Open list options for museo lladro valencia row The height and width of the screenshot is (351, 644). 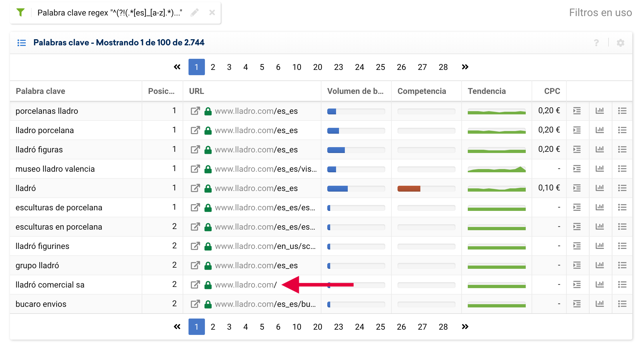click(622, 169)
